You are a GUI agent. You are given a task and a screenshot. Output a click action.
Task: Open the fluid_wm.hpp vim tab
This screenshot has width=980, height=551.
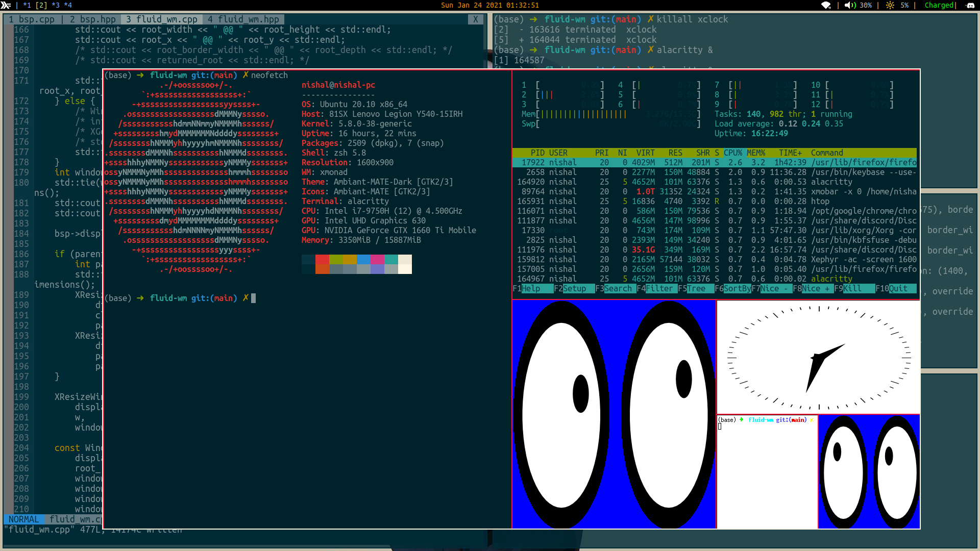(x=243, y=19)
